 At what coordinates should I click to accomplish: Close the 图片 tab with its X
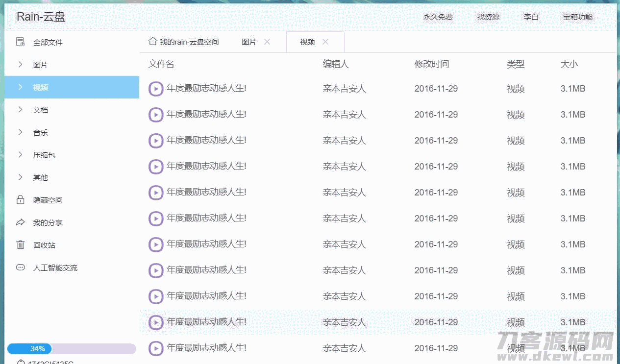click(267, 42)
